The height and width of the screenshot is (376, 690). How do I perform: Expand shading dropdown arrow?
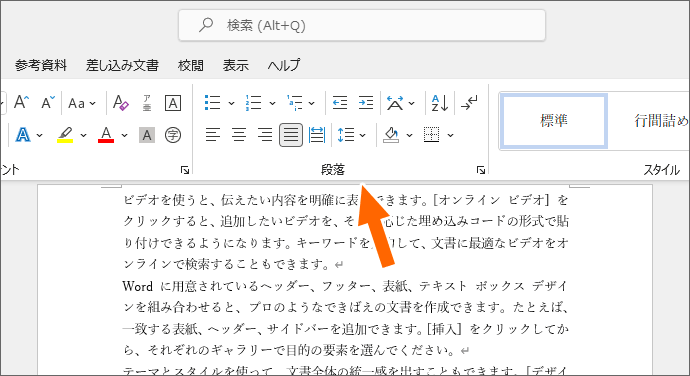pyautogui.click(x=409, y=135)
